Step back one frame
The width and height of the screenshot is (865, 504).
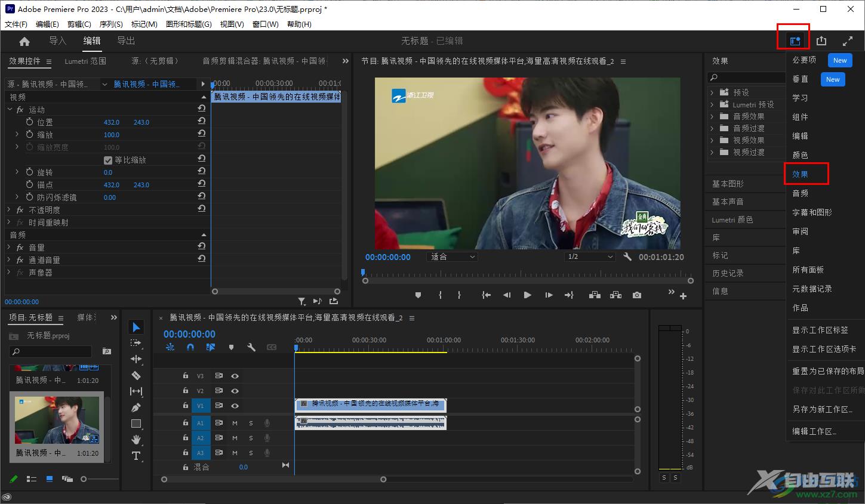507,295
